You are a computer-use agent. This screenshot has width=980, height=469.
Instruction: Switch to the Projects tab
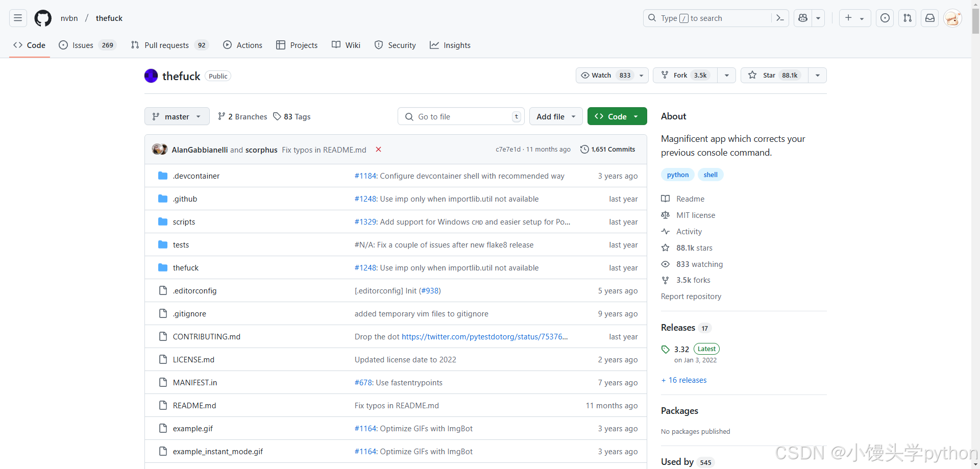click(297, 45)
